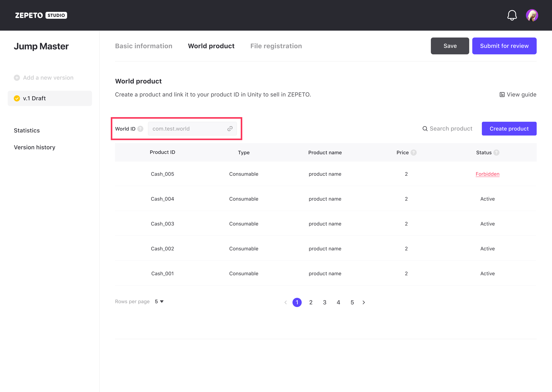Screen dimensions: 552x392
Task: Click the World ID help icon
Action: click(140, 129)
